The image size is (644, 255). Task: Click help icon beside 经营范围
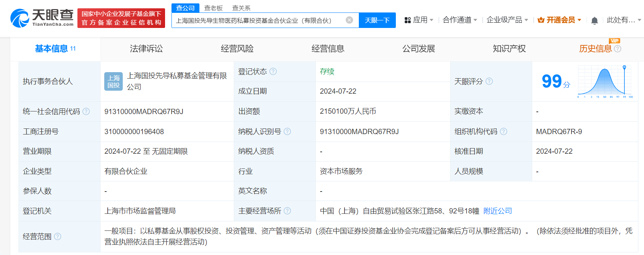click(x=57, y=236)
